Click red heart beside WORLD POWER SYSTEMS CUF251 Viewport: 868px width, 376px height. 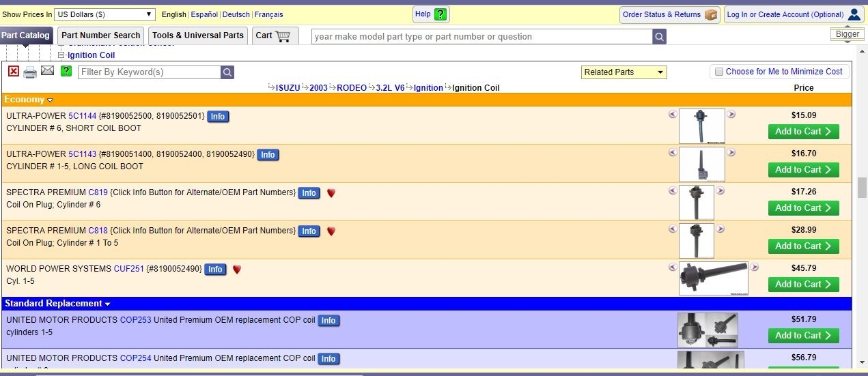(237, 270)
